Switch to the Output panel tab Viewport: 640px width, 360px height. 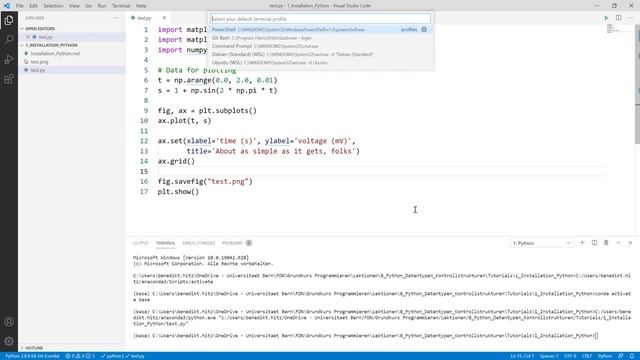[141, 243]
